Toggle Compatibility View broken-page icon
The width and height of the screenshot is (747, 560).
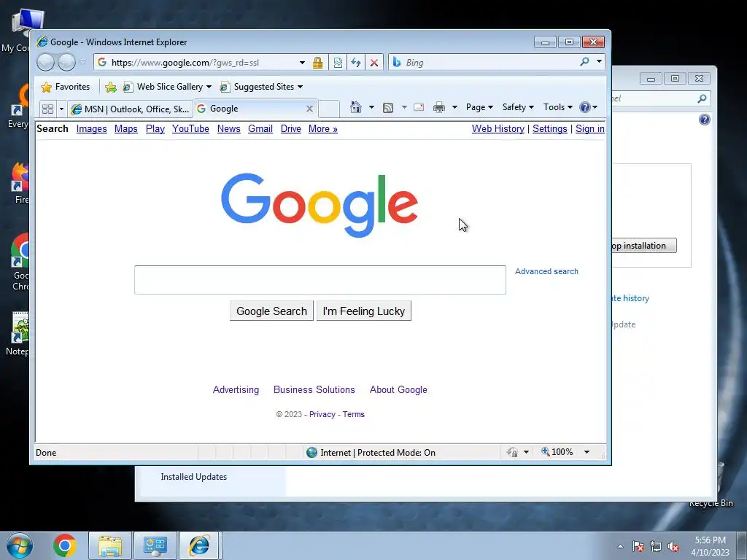[338, 63]
